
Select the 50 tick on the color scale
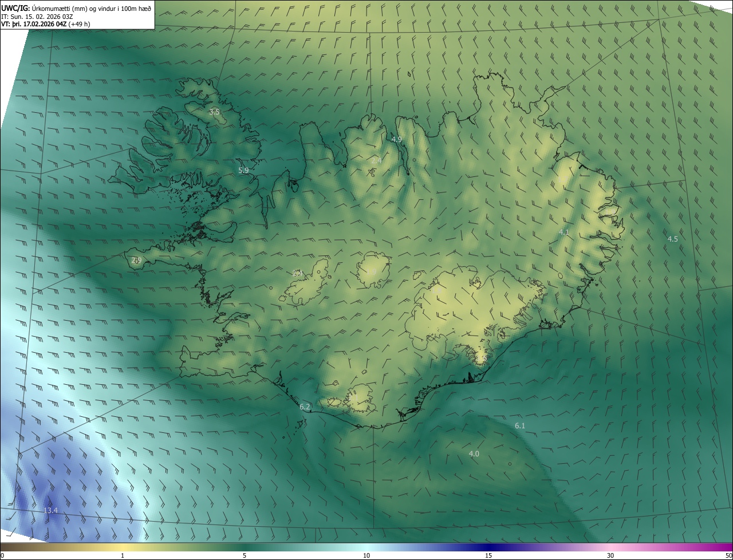coord(728,555)
